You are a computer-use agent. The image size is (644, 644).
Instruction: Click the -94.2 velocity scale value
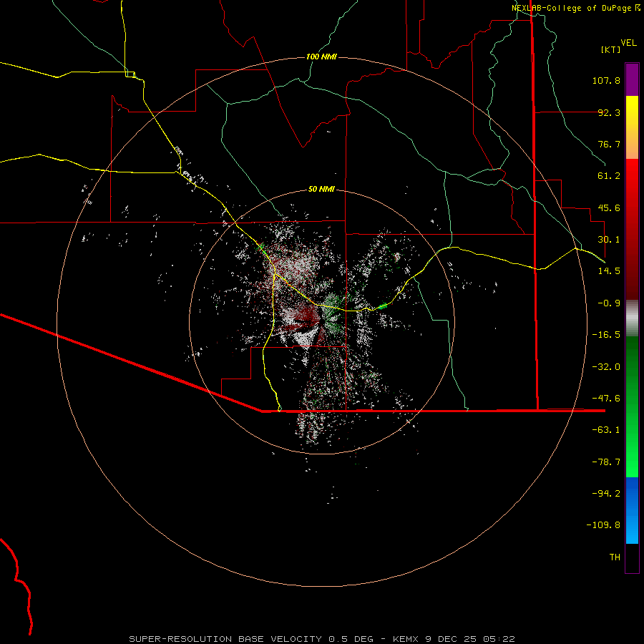pos(606,494)
